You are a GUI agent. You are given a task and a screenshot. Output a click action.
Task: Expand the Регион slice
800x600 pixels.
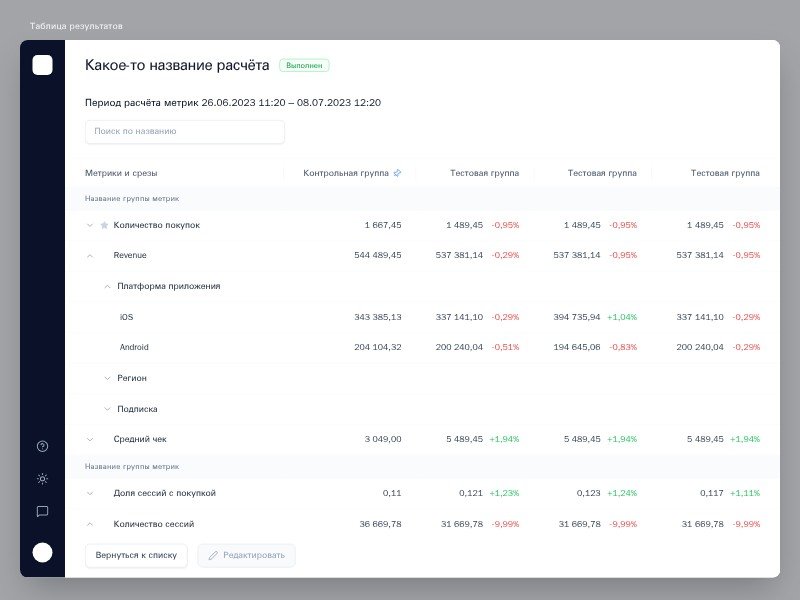click(108, 378)
